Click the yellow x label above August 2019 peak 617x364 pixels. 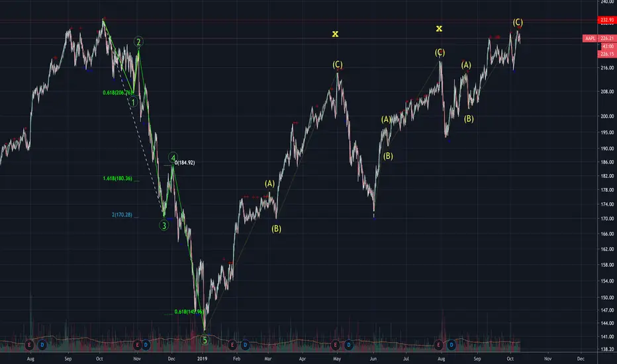tap(439, 28)
